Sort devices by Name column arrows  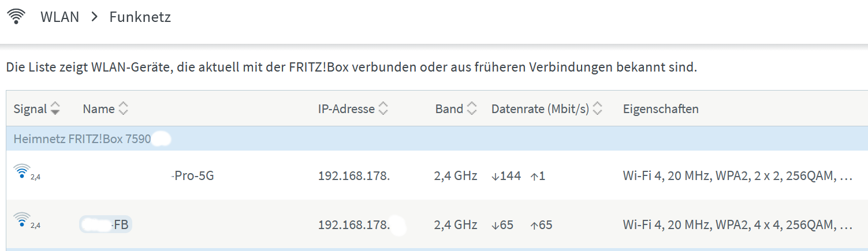123,108
